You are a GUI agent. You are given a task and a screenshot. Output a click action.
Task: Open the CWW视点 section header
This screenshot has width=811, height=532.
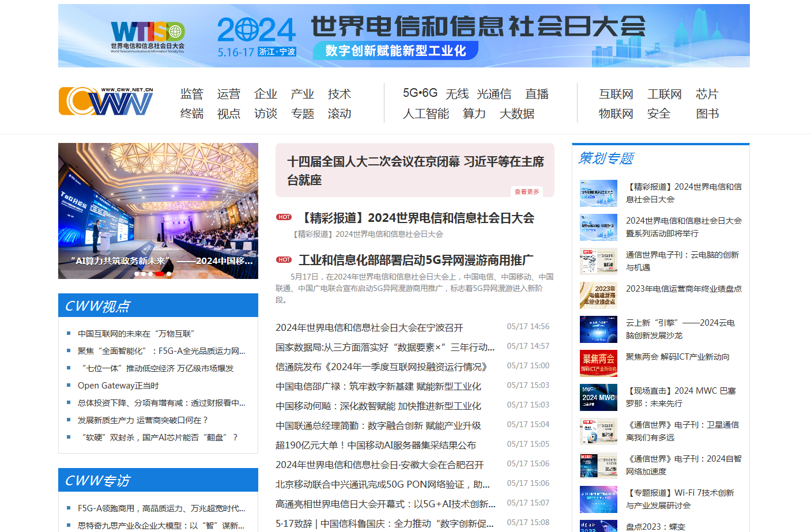click(x=158, y=305)
